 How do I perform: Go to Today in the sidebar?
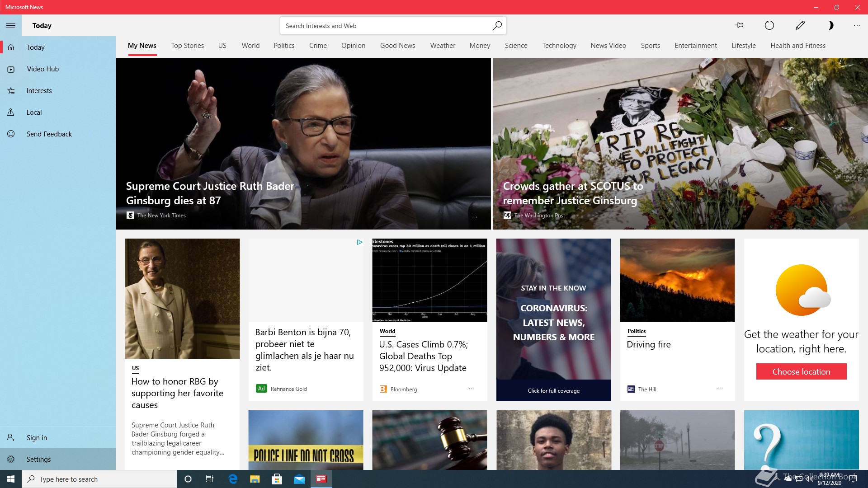coord(58,47)
